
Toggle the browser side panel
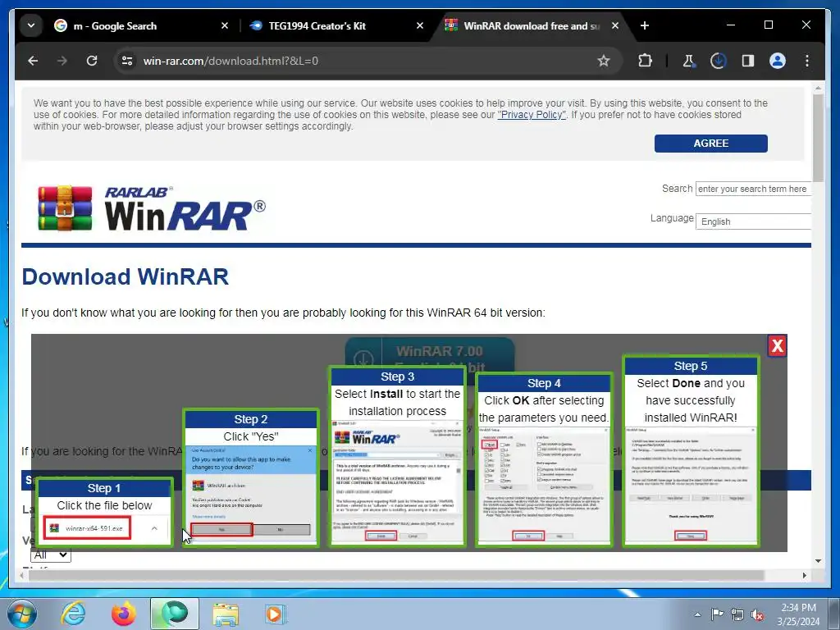tap(748, 61)
